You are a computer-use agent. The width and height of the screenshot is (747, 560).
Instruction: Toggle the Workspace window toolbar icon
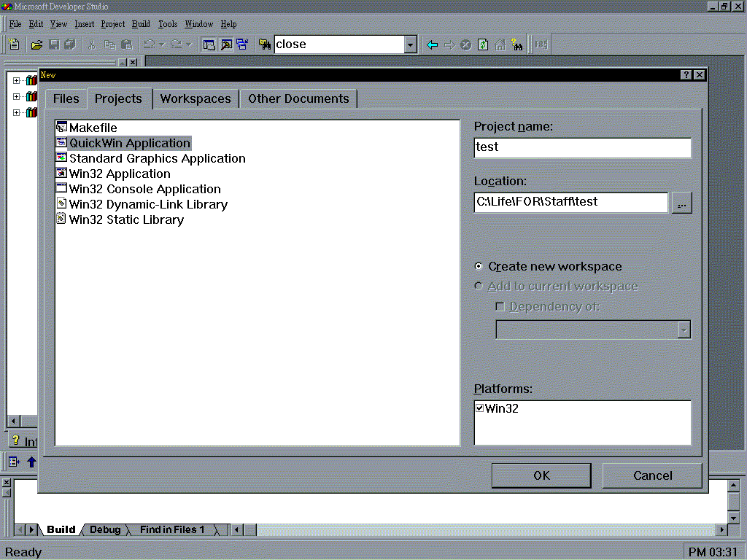coord(209,44)
